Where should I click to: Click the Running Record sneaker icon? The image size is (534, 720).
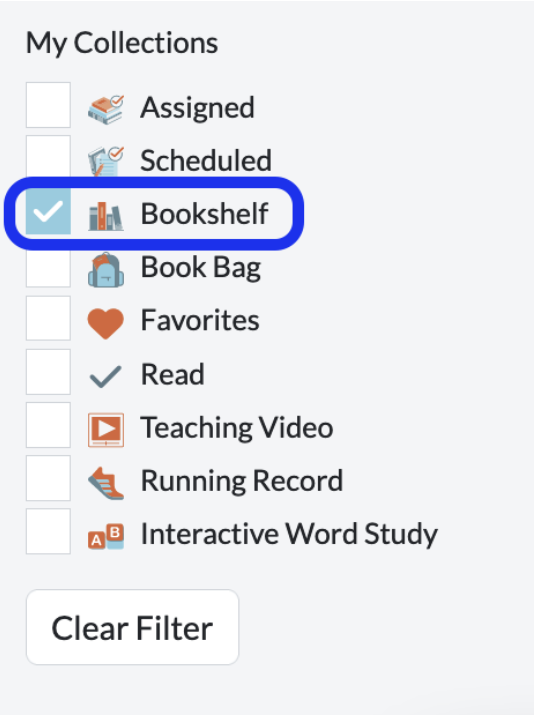106,483
